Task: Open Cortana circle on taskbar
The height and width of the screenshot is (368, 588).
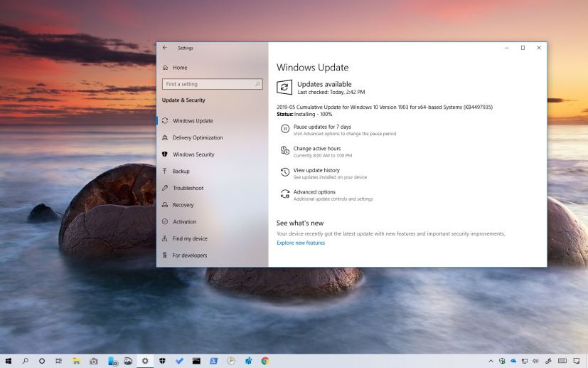Action: 42,361
